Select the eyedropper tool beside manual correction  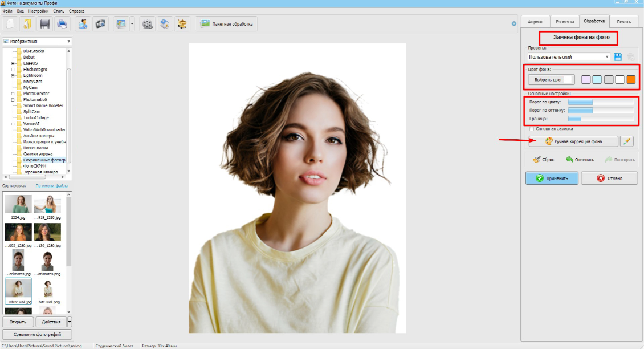pyautogui.click(x=626, y=141)
